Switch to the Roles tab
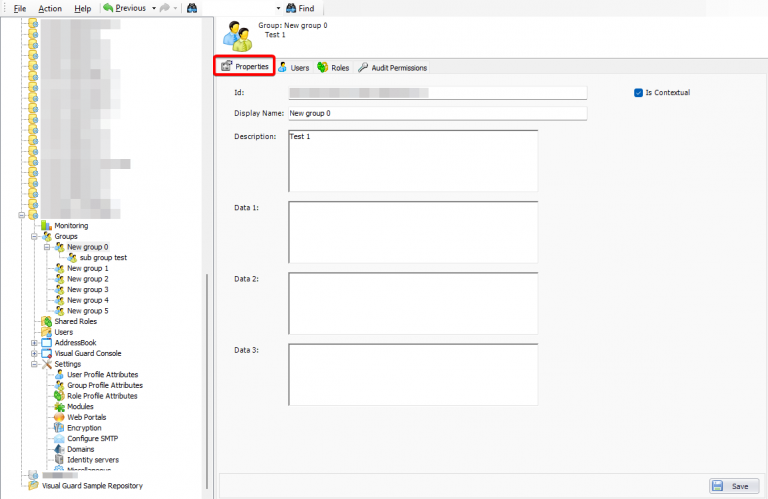Screen dimensions: 768x499 pyautogui.click(x=333, y=68)
